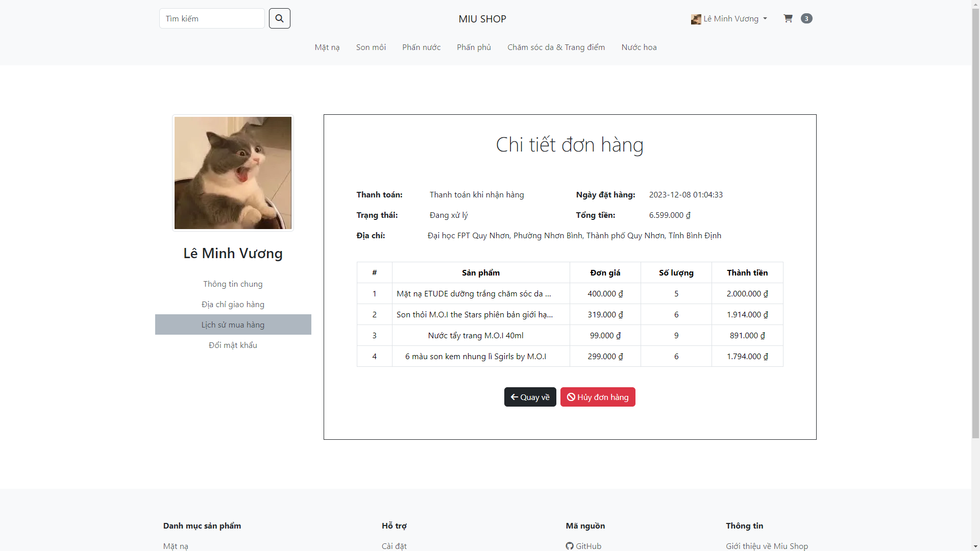Open the shopping cart icon
Screen dimensions: 980x551
788,18
